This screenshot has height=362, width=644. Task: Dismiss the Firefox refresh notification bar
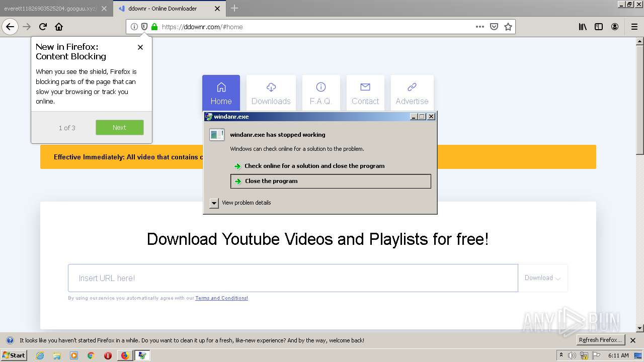633,340
